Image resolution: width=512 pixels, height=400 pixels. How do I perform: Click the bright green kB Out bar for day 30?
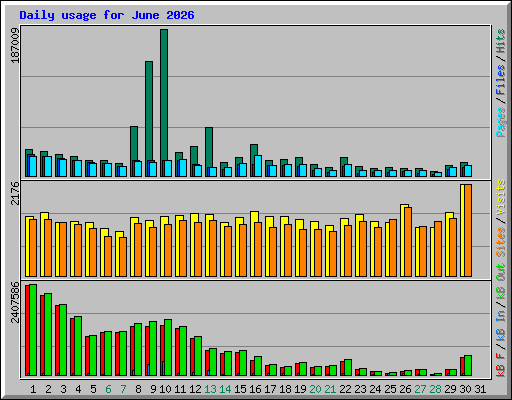[468, 366]
